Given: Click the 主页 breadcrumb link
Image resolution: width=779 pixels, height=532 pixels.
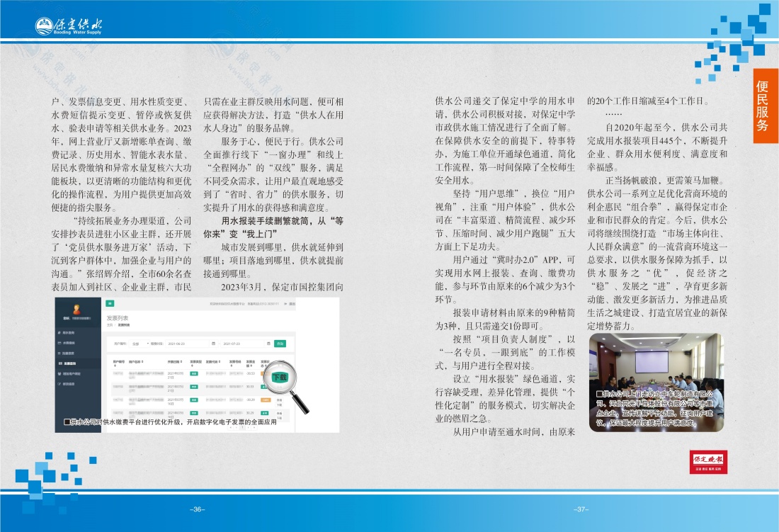Looking at the screenshot, I should (x=109, y=325).
